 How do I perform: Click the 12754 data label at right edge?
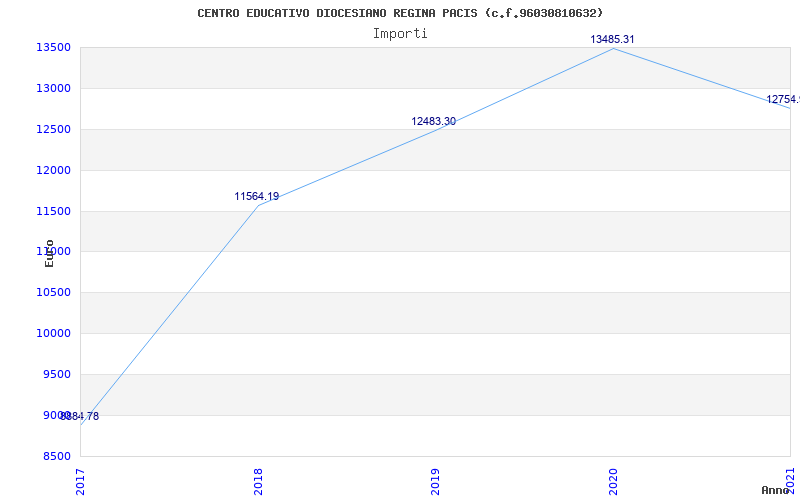pos(782,99)
